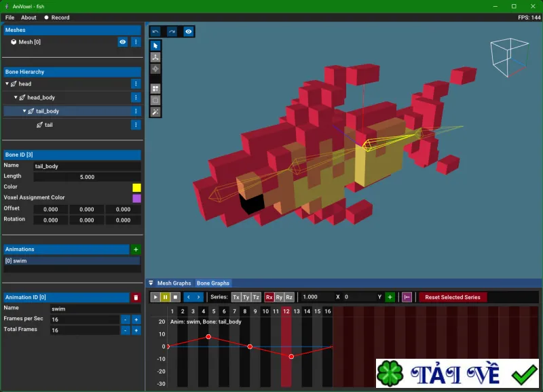Click Reset Selected Series button
Viewport: 543px width, 392px height.
[453, 297]
